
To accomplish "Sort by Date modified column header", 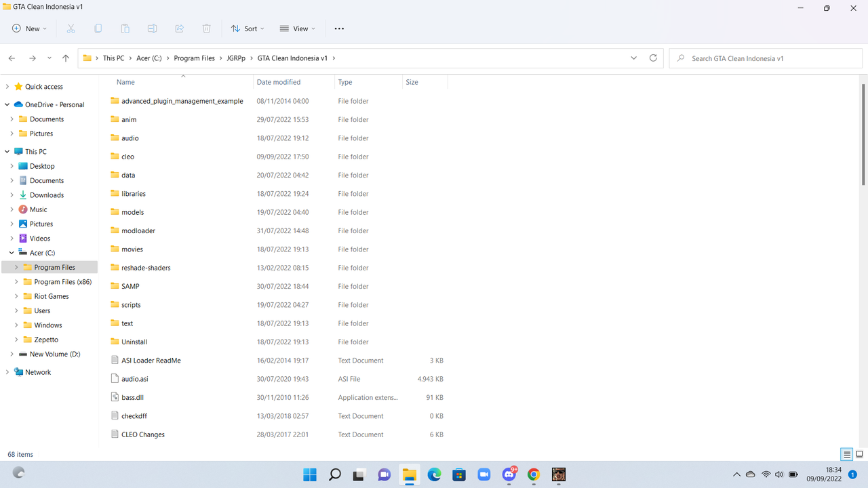I will pos(279,82).
